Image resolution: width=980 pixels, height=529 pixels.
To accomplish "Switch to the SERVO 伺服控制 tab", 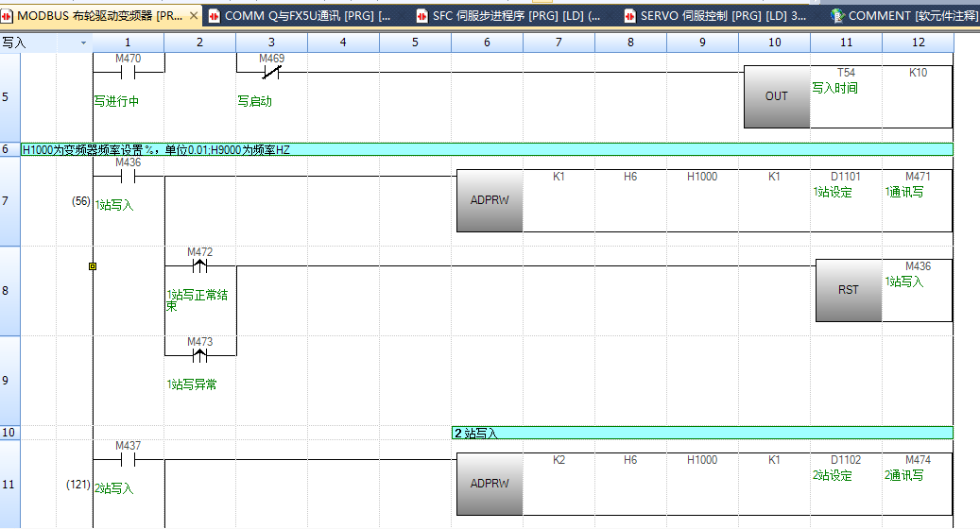I will 723,16.
